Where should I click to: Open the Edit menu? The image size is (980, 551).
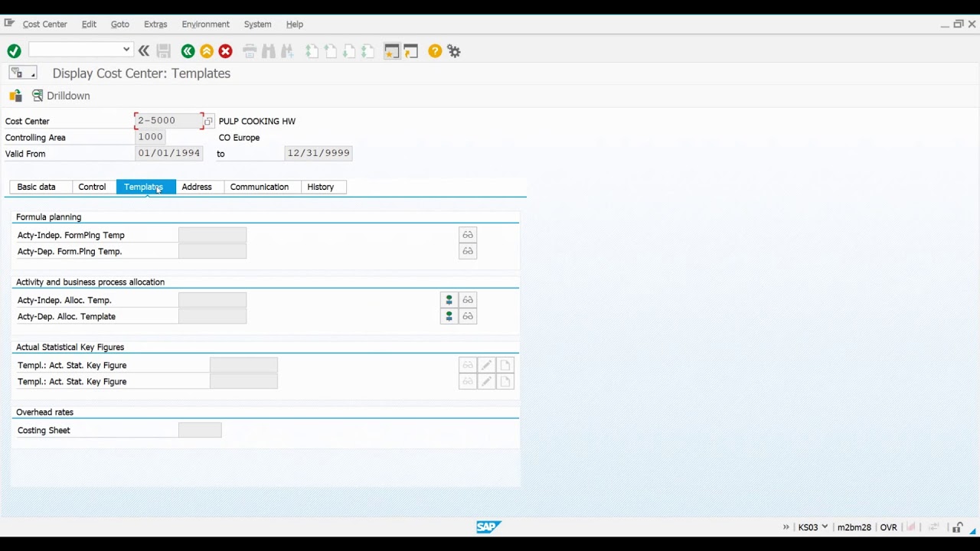click(89, 24)
